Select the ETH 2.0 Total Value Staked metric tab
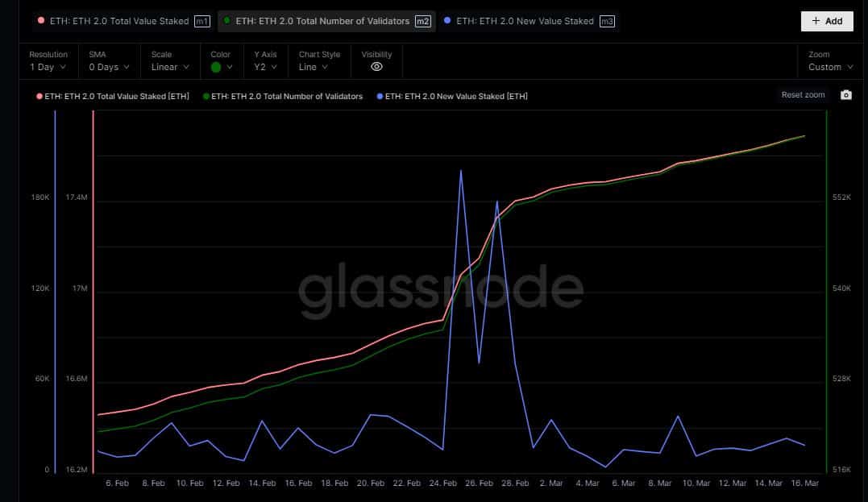The image size is (868, 502). click(x=119, y=21)
